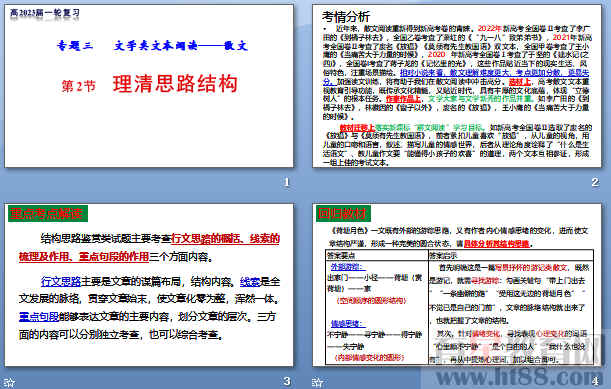
Task: Click the 答案启示 table header cell
Action: [510, 255]
